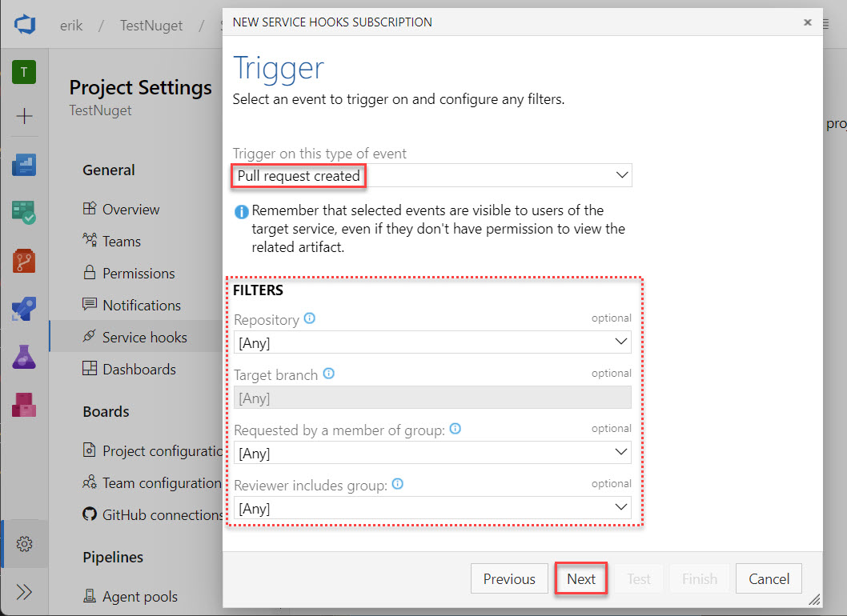Click the erik organization breadcrumb
Viewport: 847px width, 616px height.
pyautogui.click(x=71, y=26)
